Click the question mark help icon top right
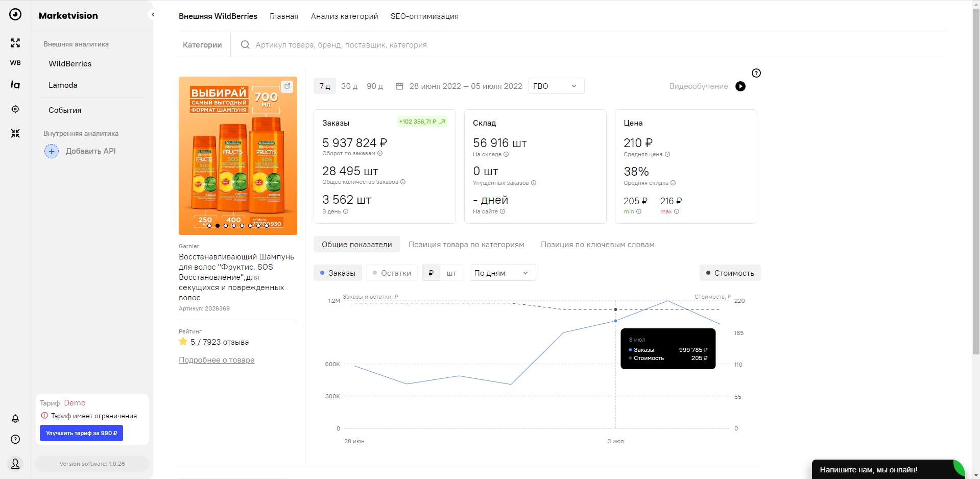 pyautogui.click(x=756, y=73)
